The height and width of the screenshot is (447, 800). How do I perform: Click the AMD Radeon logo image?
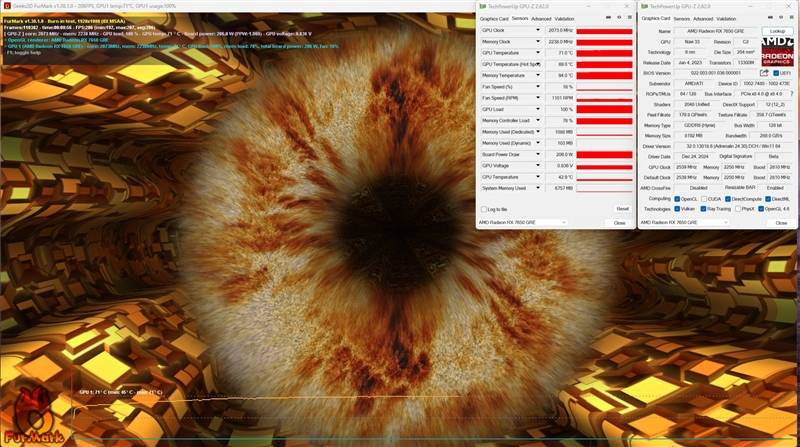777,51
